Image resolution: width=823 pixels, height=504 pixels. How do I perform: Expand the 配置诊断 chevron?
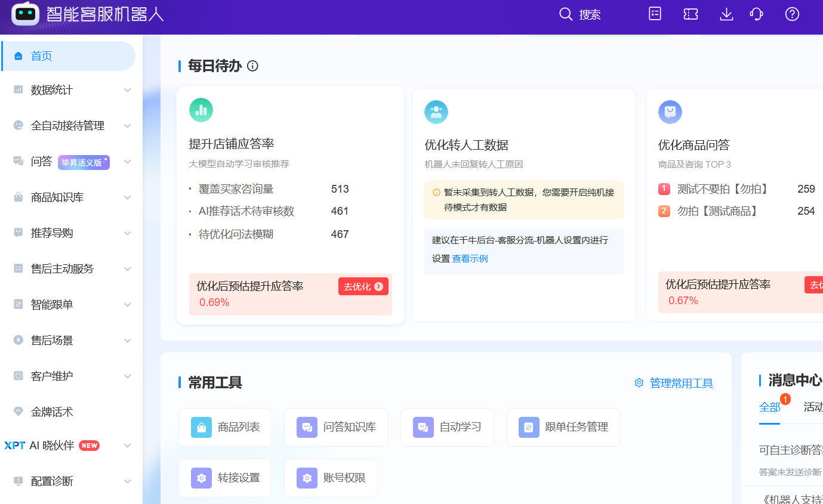tap(127, 481)
